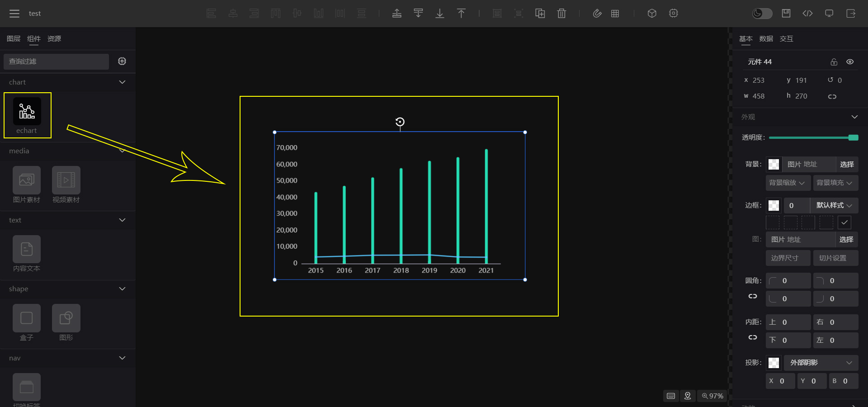Collapse the chart component section
868x407 pixels.
[x=122, y=82]
